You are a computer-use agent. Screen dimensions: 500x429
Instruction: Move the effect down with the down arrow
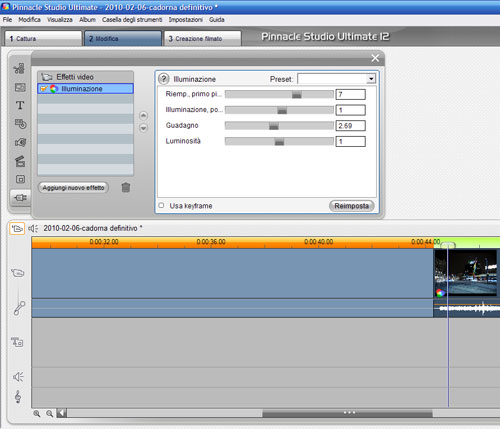[143, 128]
